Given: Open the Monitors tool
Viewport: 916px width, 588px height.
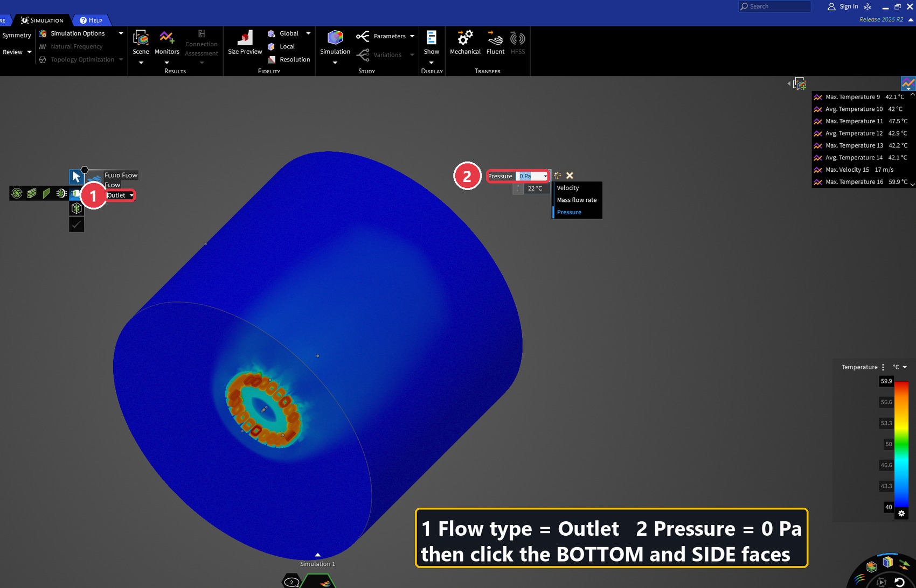Looking at the screenshot, I should click(166, 43).
